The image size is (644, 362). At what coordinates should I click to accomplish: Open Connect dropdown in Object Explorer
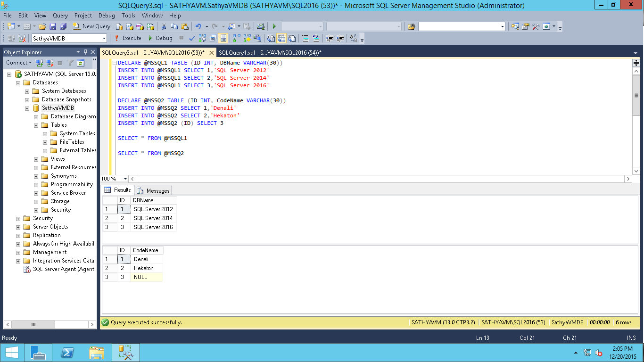tap(19, 63)
